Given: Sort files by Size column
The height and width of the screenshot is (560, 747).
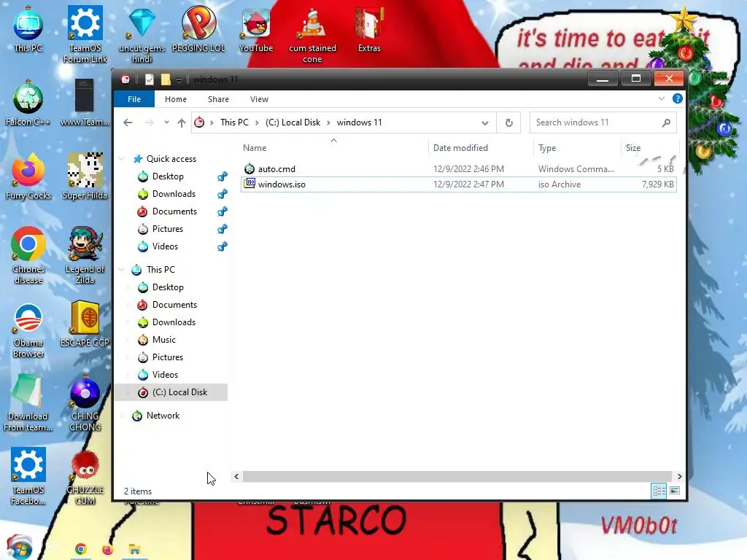Looking at the screenshot, I should [x=649, y=147].
